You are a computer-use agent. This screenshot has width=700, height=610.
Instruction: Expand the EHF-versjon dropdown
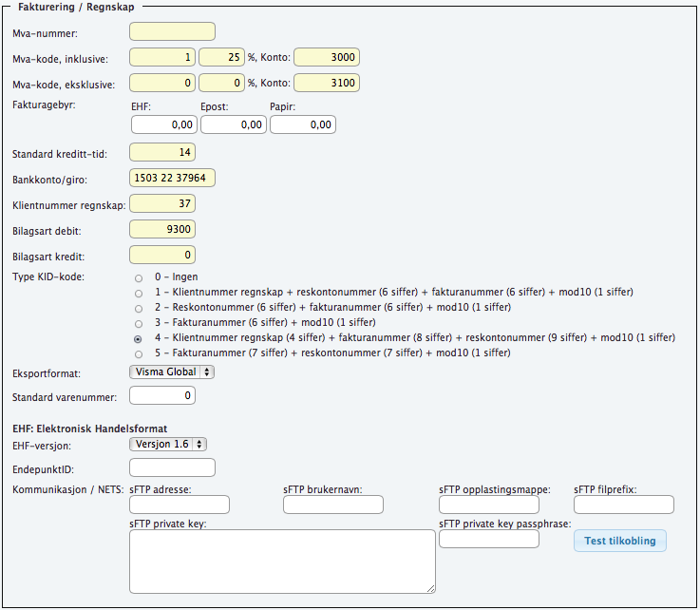point(168,444)
